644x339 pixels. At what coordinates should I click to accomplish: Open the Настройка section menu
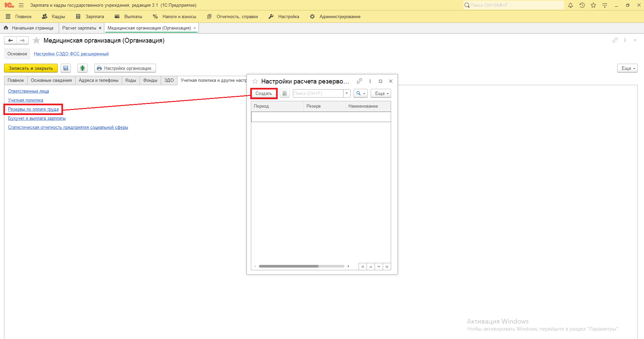(284, 16)
